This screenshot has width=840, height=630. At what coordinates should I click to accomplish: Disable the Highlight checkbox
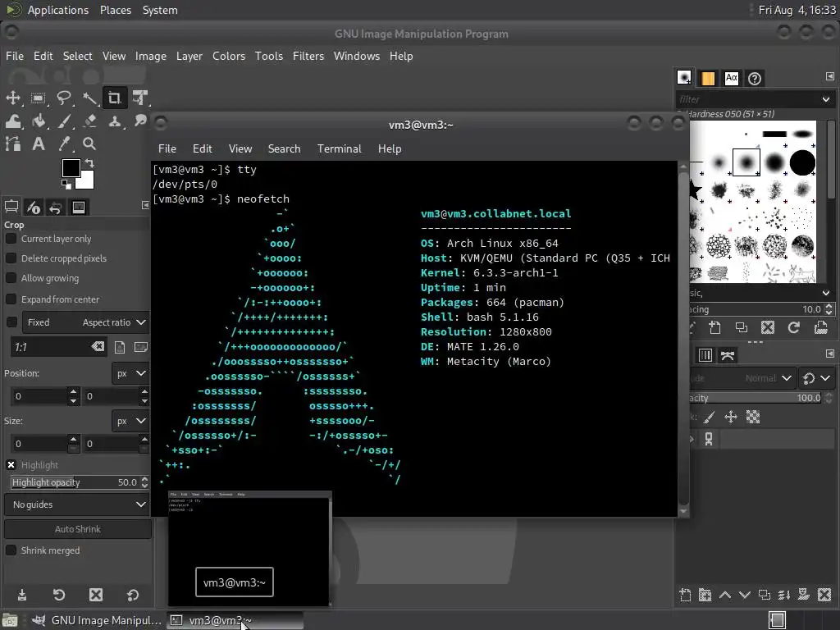click(x=11, y=464)
